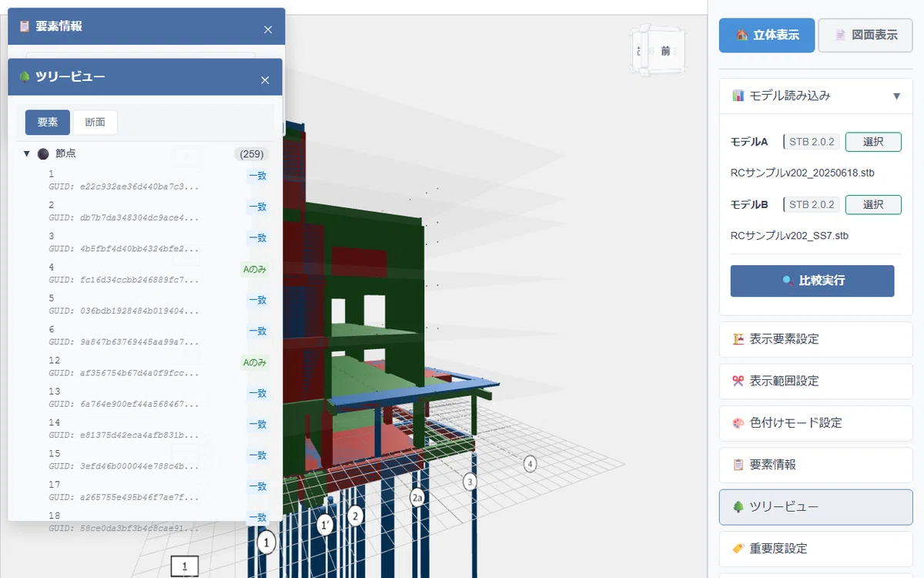Open 色付けモード設定 settings section
Image resolution: width=924 pixels, height=578 pixels.
pyautogui.click(x=816, y=423)
